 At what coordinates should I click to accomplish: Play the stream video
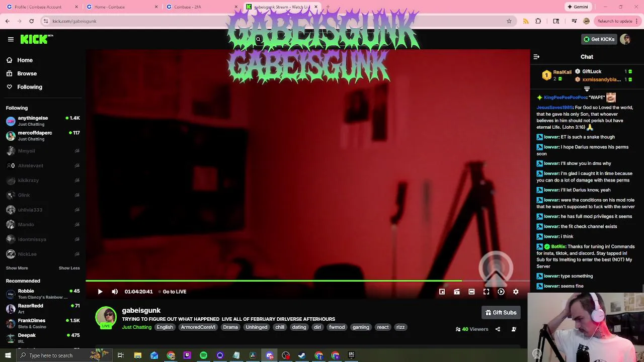coord(100,292)
